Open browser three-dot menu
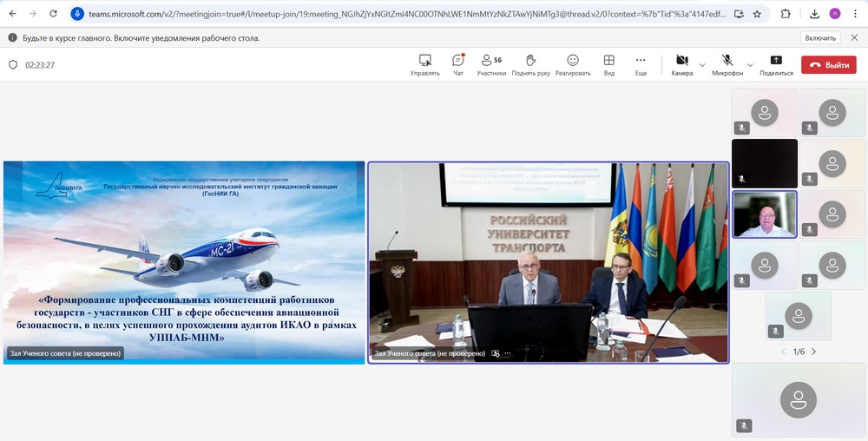 tap(854, 14)
